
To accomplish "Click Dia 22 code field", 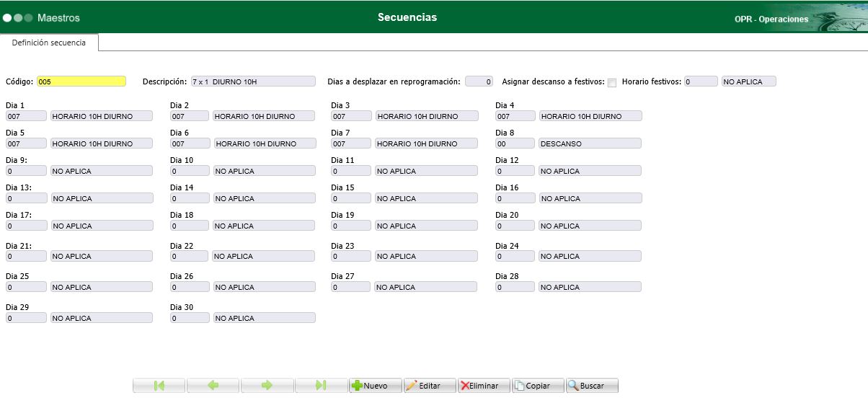I will point(190,256).
